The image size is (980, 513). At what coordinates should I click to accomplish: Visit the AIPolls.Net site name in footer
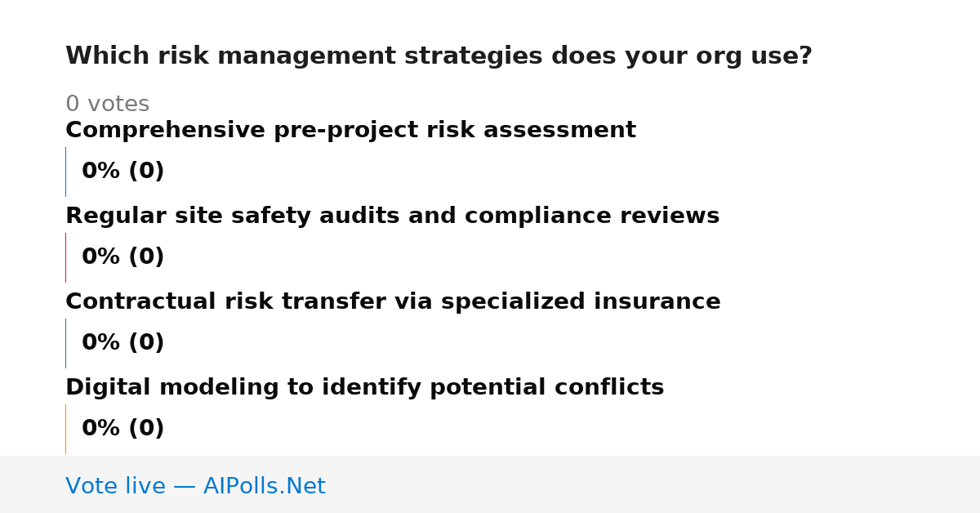264,487
